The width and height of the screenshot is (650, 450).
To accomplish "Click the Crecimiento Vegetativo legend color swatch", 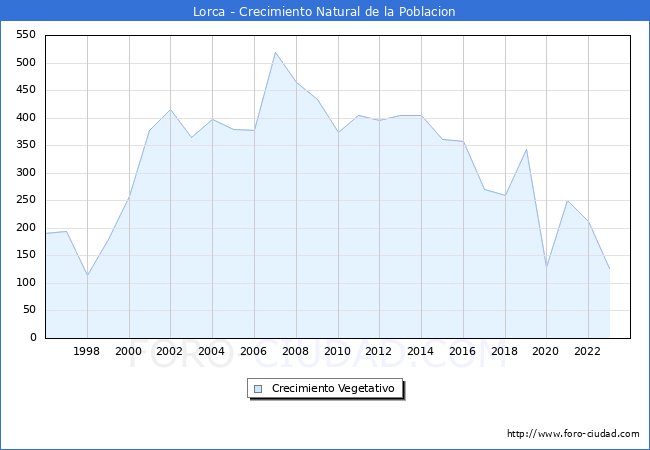I will (258, 389).
